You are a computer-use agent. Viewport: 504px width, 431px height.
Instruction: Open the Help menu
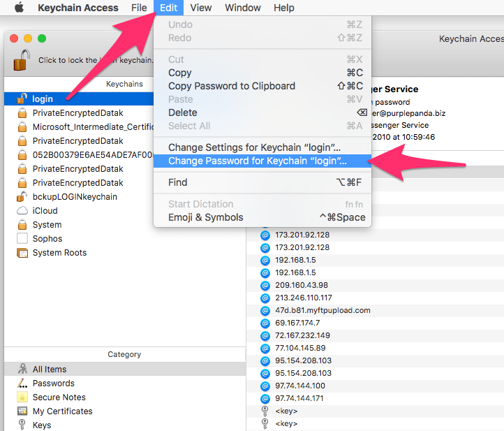pos(284,8)
